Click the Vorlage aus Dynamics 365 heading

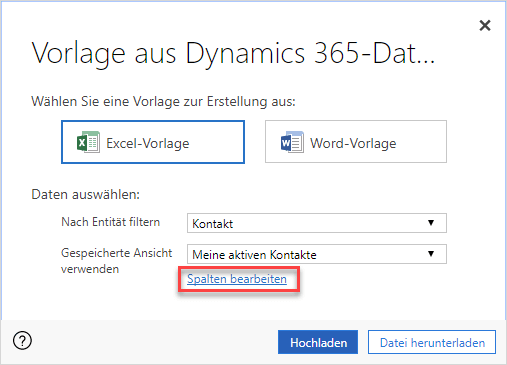pyautogui.click(x=233, y=53)
